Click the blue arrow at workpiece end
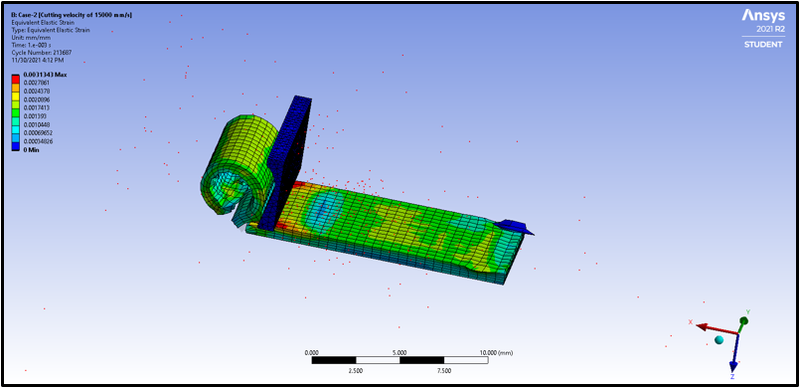 pos(514,226)
